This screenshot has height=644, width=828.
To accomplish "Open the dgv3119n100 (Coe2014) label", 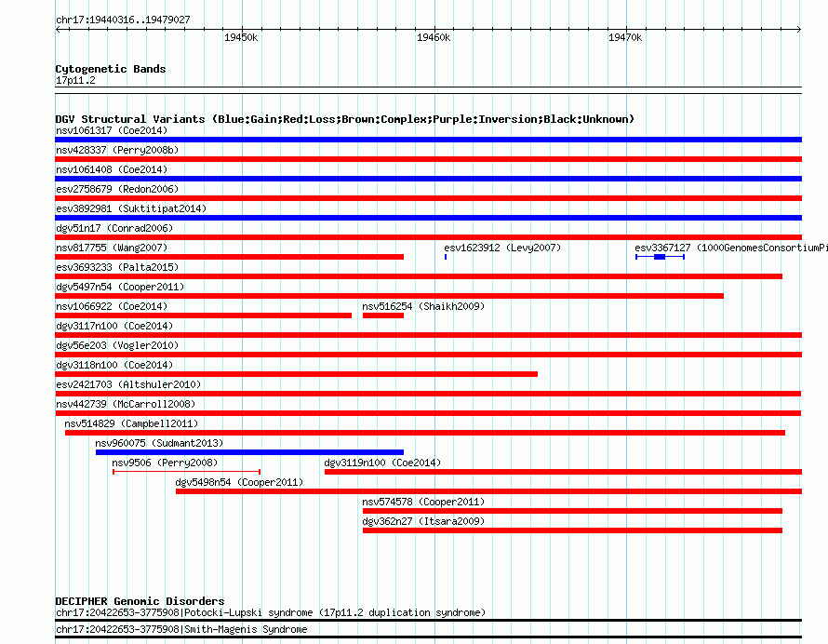I will point(382,463).
